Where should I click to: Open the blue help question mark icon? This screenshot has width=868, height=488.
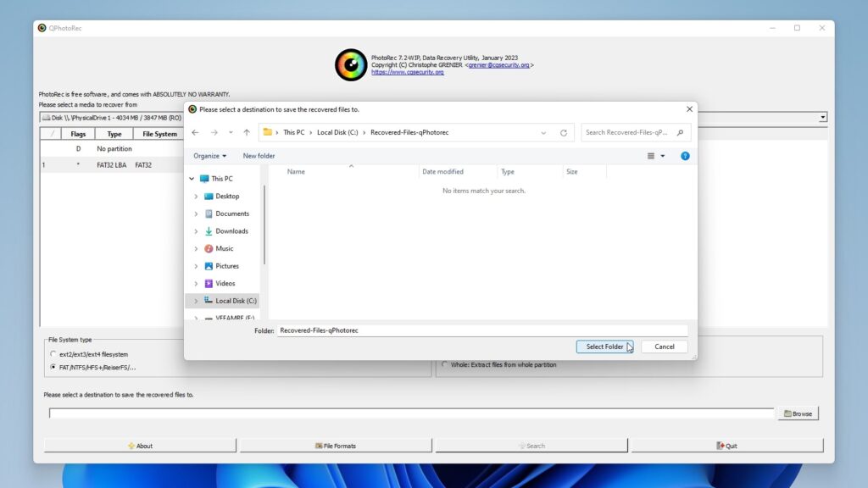pyautogui.click(x=685, y=156)
